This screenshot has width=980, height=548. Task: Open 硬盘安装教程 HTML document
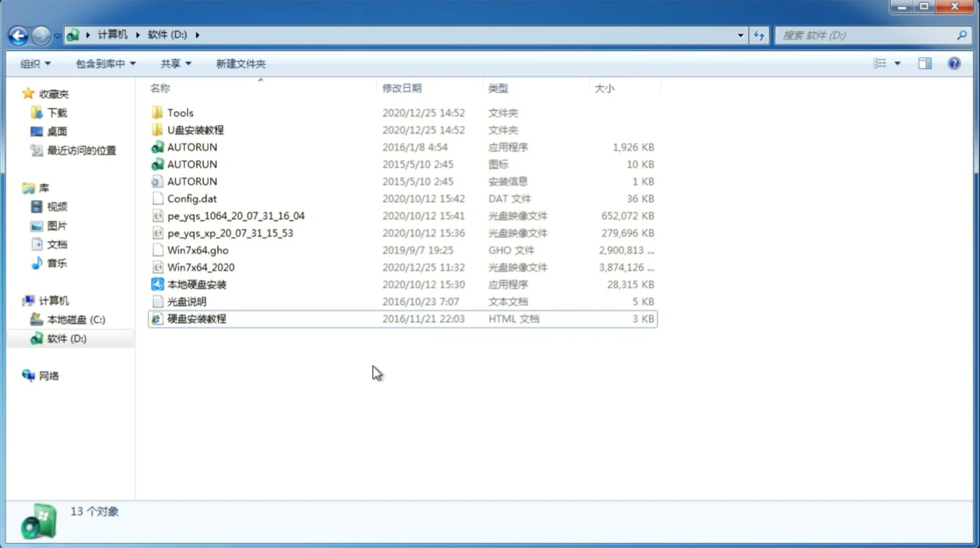click(196, 318)
